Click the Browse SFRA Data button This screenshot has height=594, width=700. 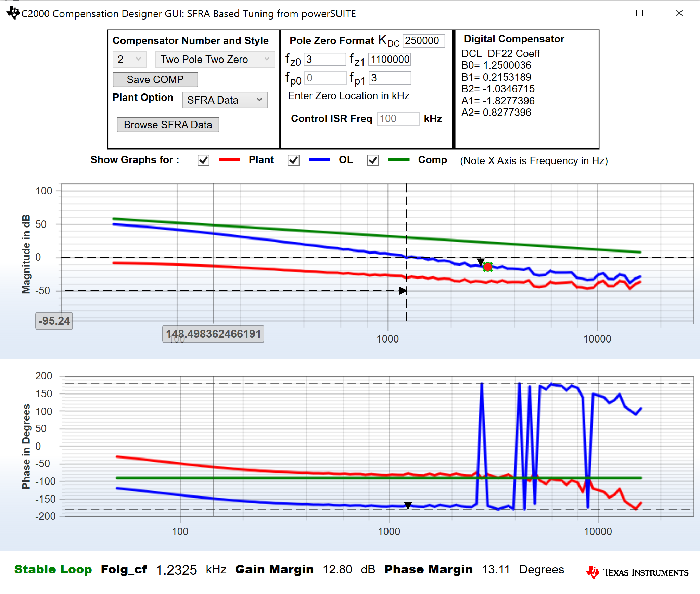pyautogui.click(x=168, y=125)
